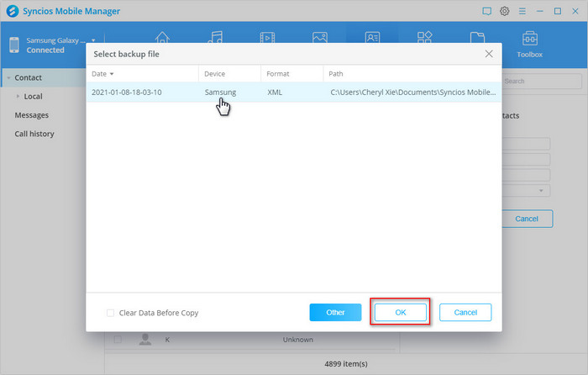The image size is (588, 375).
Task: Open the device dropdown for Samsung Galaxy
Action: pos(93,40)
